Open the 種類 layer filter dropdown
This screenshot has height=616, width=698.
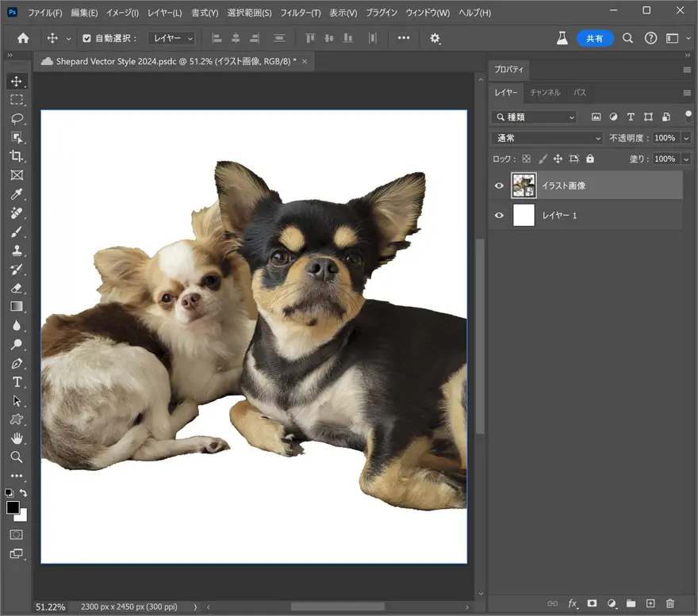click(x=535, y=117)
